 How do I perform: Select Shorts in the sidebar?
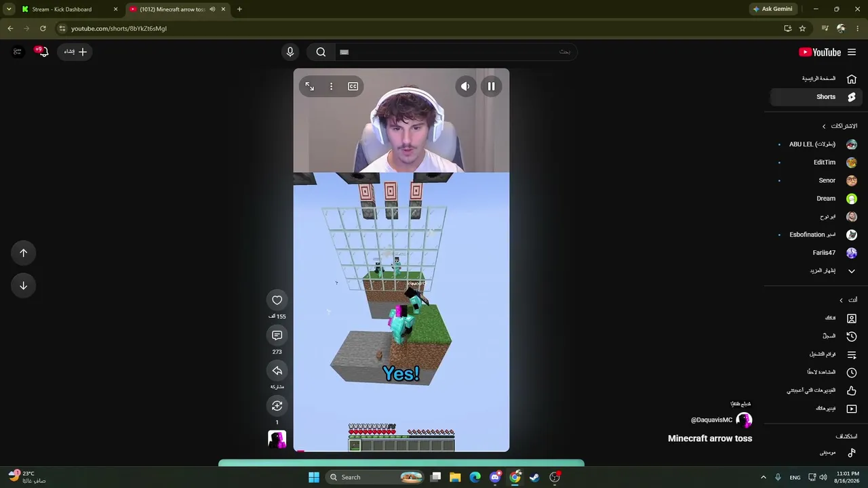click(816, 97)
